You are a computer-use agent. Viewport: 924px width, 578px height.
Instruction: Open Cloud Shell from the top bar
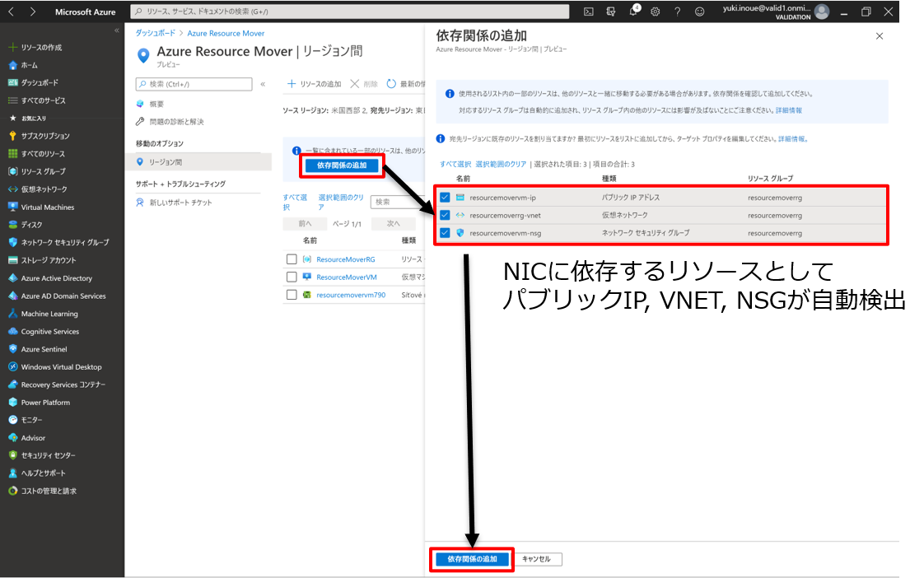tap(588, 12)
